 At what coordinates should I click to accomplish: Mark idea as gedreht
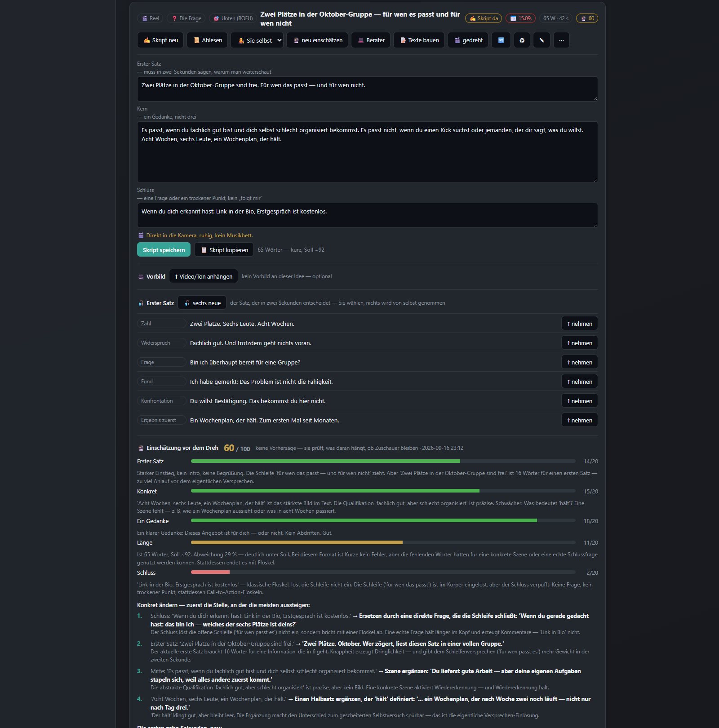(468, 40)
